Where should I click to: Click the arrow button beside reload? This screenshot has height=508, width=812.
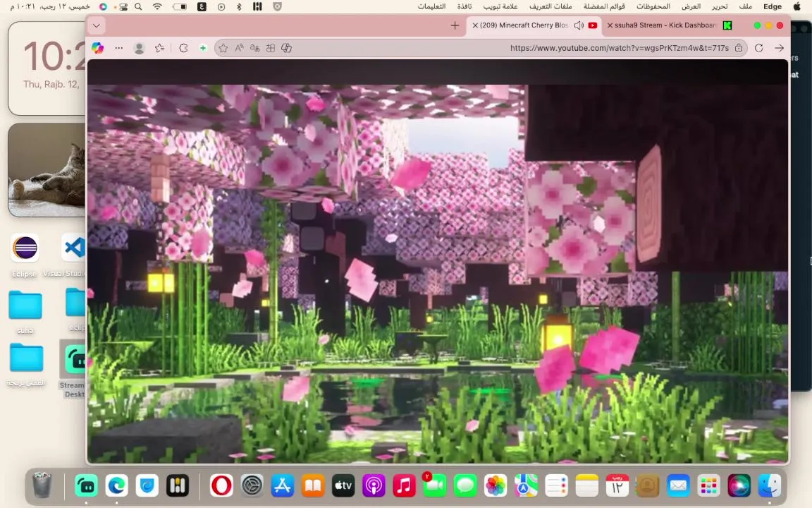[x=780, y=48]
